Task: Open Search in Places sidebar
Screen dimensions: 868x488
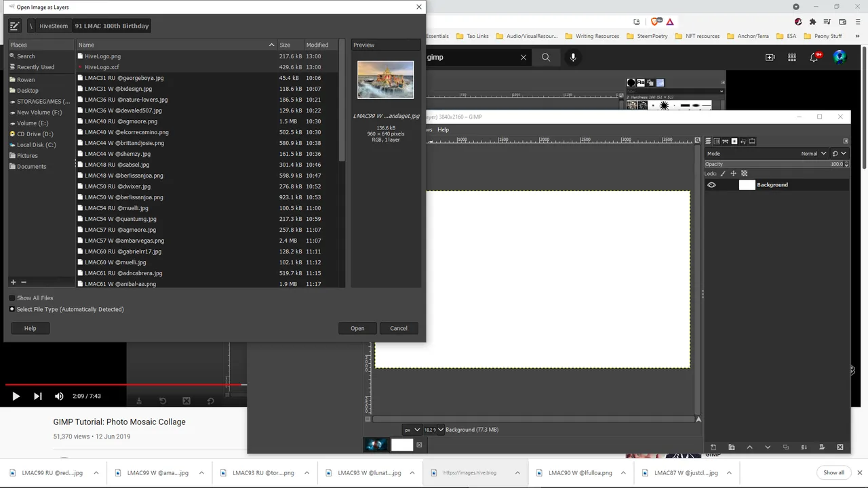Action: click(x=41, y=56)
